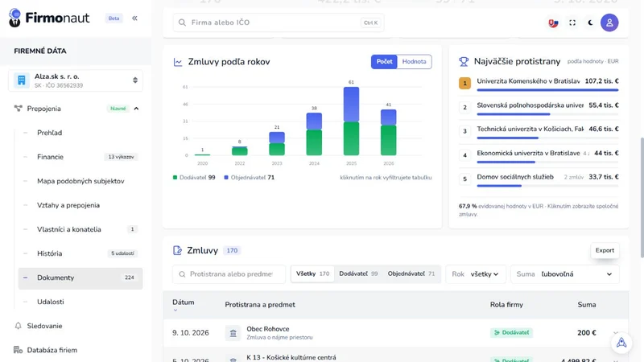The height and width of the screenshot is (362, 644).
Task: Open the Alza.sk company selector dropdown
Action: coord(76,80)
